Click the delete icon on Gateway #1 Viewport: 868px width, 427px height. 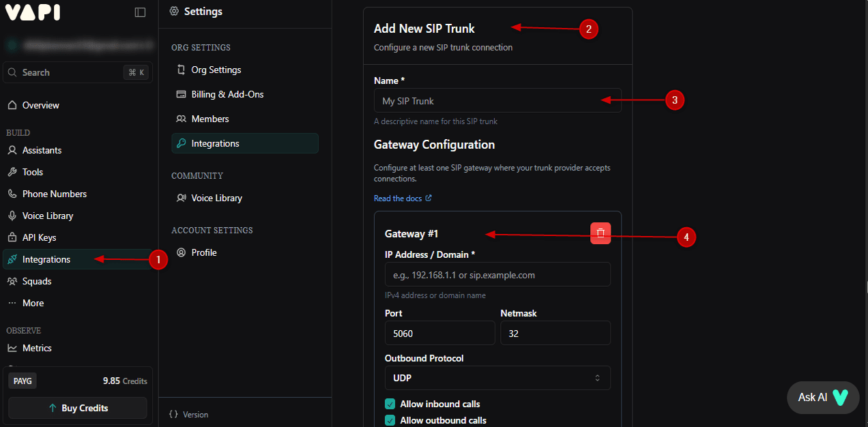[x=600, y=233]
